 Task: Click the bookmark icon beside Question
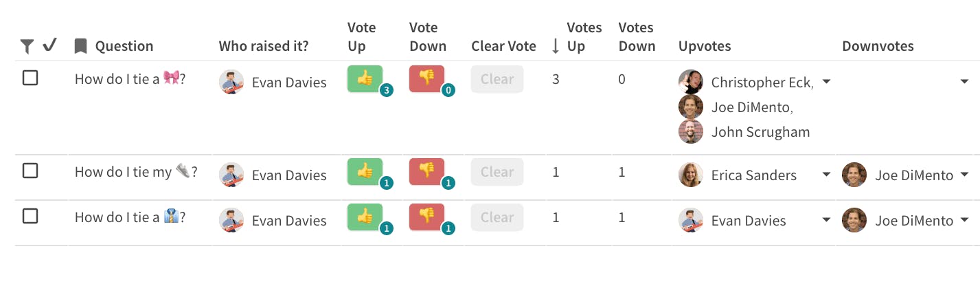tap(80, 46)
